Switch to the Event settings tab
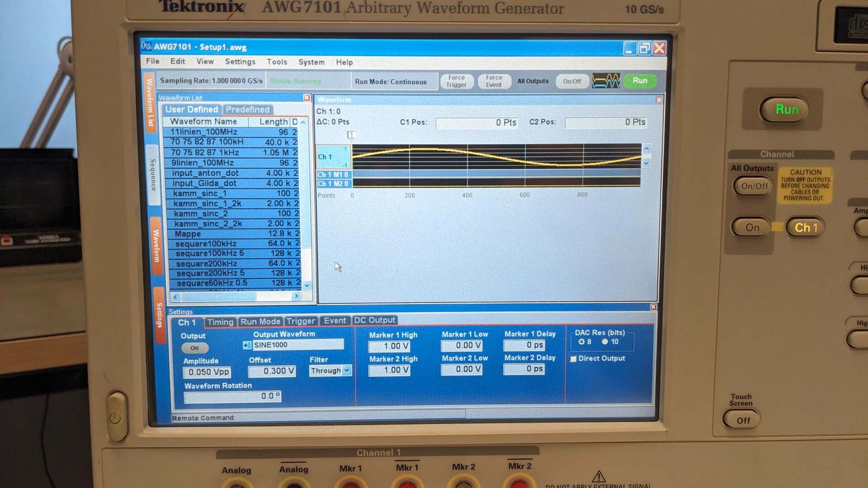Viewport: 868px width, 488px height. [x=335, y=321]
